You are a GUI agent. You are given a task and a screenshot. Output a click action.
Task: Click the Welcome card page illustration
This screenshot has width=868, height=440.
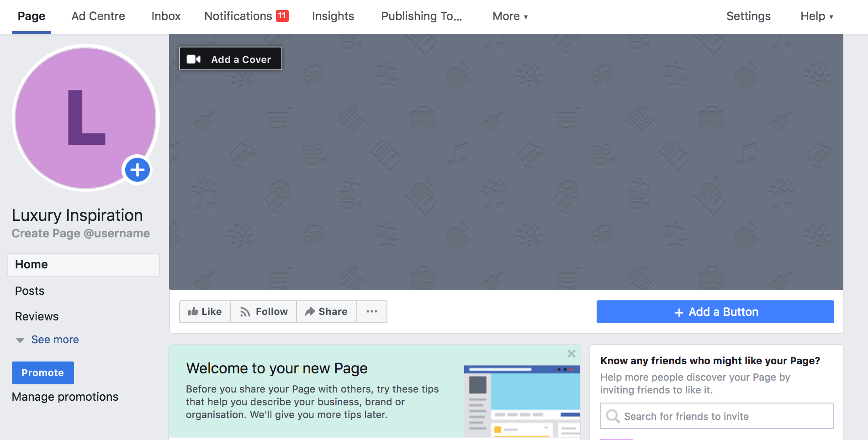pos(522,401)
